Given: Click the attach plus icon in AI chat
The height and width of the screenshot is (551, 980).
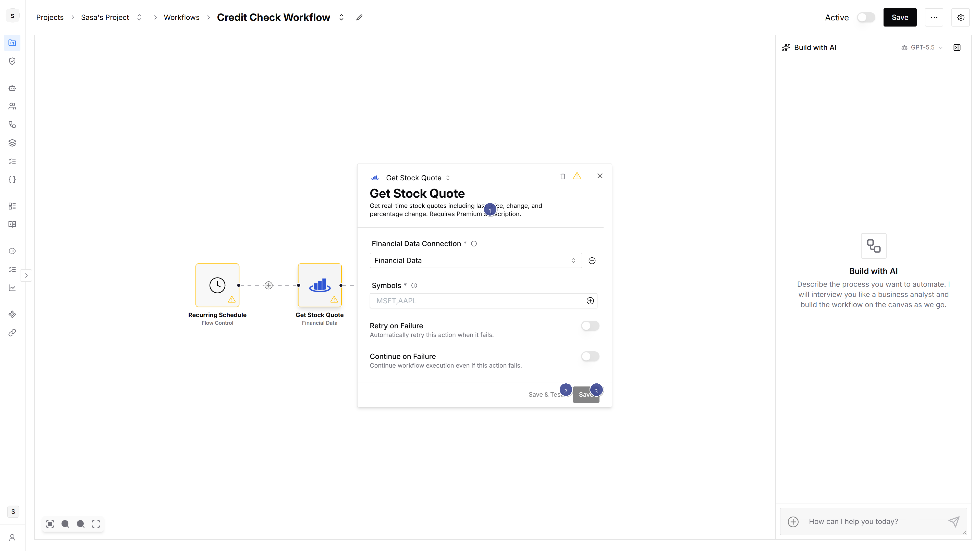Looking at the screenshot, I should (x=793, y=522).
